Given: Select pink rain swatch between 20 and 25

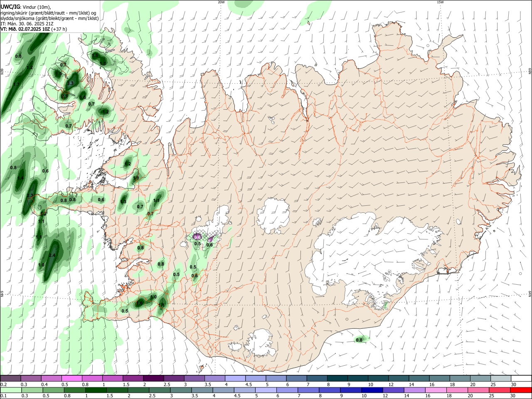Looking at the screenshot, I should point(479,390).
